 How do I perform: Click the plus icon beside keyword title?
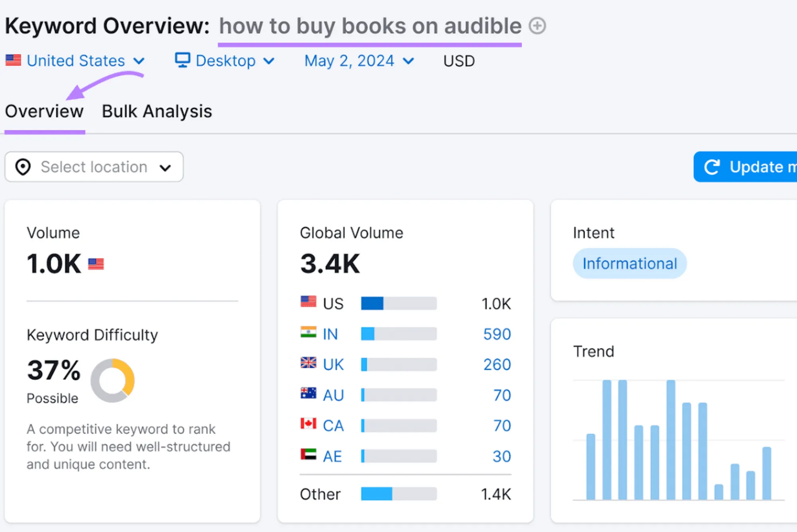[537, 26]
